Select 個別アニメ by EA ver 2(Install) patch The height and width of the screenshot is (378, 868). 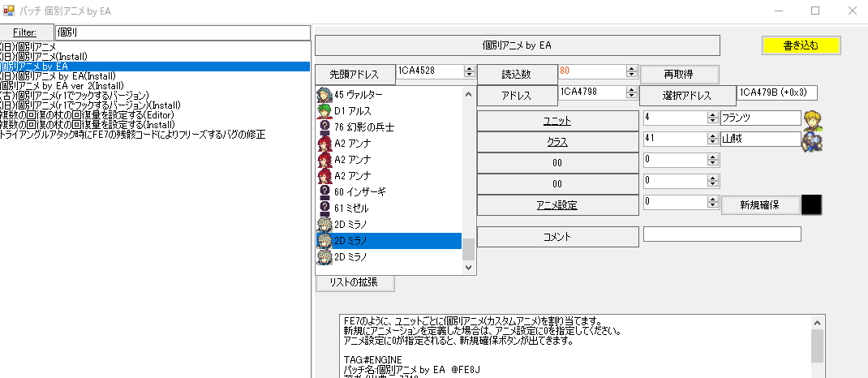click(155, 86)
